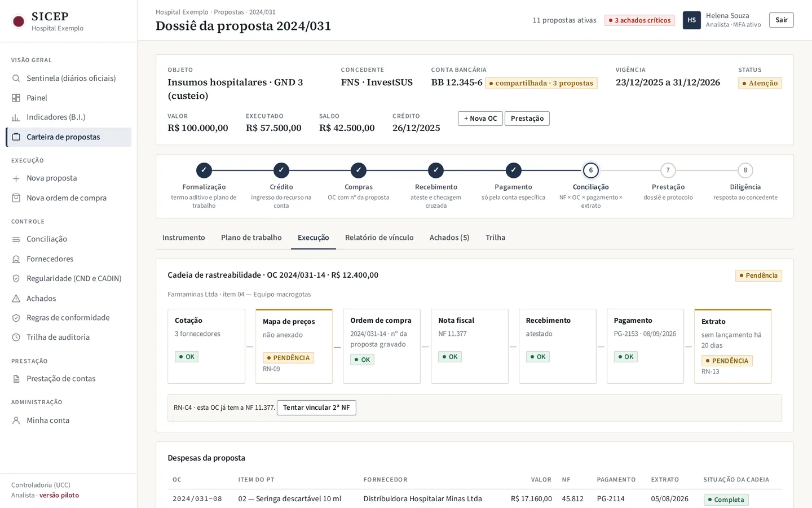Screen dimensions: 812x508
Task: Select step 7 Prestação circle
Action: 668,170
